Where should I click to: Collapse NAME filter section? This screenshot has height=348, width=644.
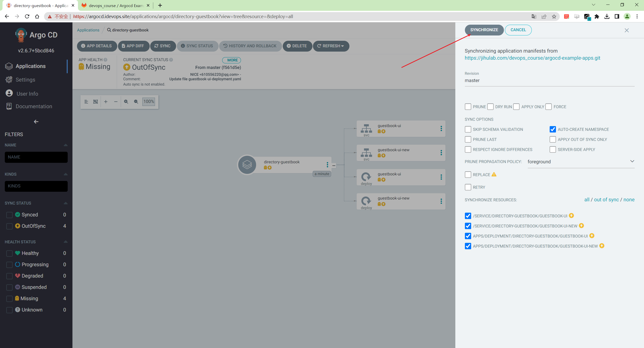point(66,145)
